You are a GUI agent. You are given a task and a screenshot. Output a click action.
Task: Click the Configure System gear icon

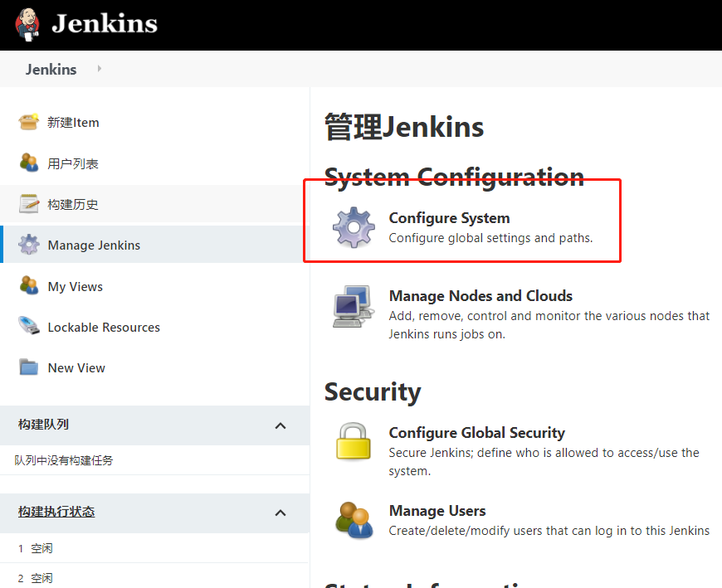tap(354, 227)
